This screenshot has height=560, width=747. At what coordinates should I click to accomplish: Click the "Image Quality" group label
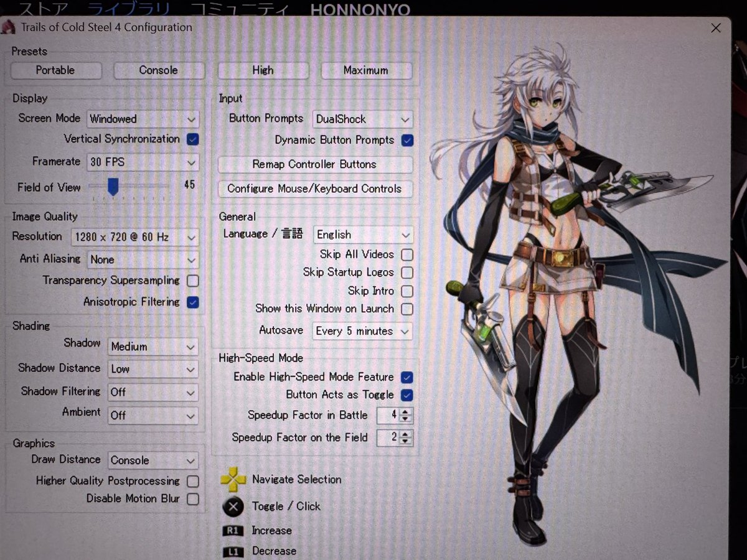pyautogui.click(x=45, y=217)
